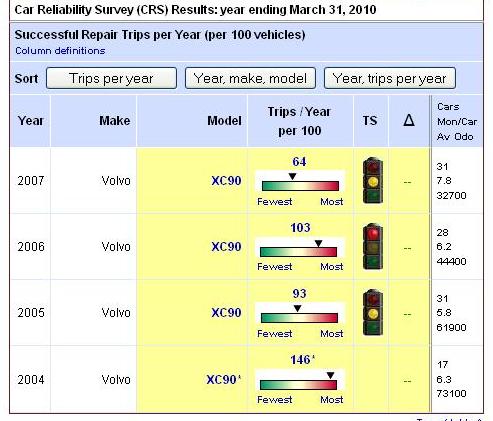Open the 2007 XC90 model link
This screenshot has width=493, height=421.
click(x=226, y=181)
